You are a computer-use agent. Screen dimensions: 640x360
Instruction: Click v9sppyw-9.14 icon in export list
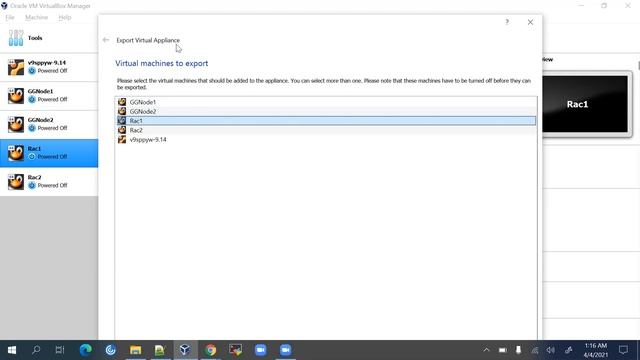[122, 139]
